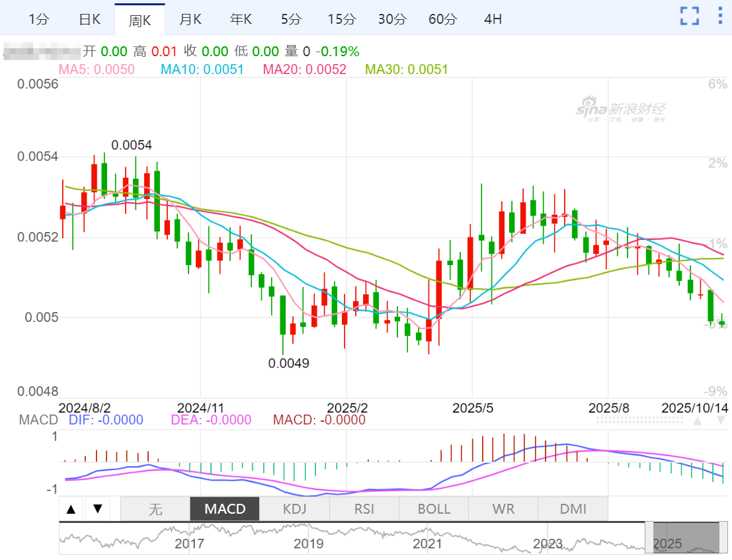Enable the RSI indicator

364,509
